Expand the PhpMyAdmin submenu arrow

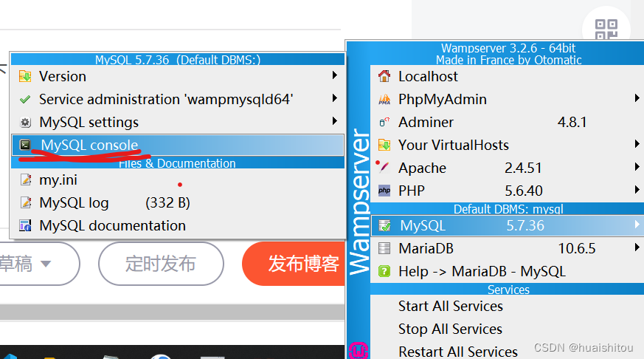(x=637, y=98)
